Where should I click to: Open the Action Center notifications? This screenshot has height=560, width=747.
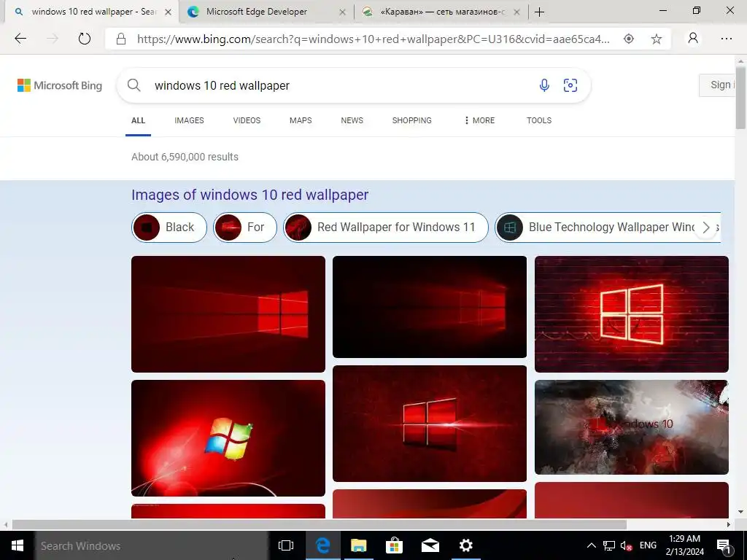724,545
